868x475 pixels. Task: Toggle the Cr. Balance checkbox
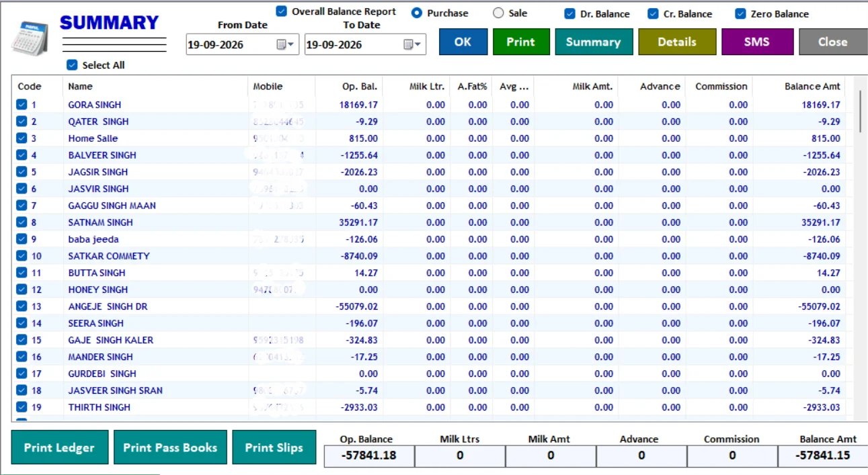pos(653,13)
